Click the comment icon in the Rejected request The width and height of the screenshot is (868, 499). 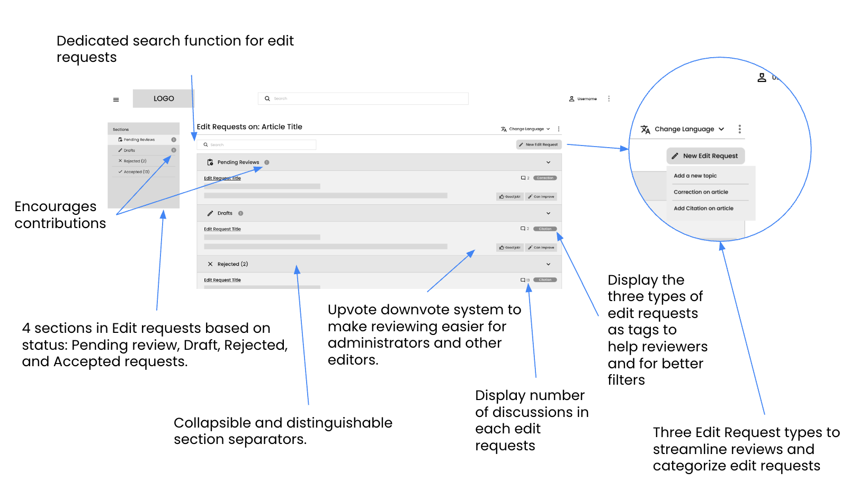click(x=523, y=280)
